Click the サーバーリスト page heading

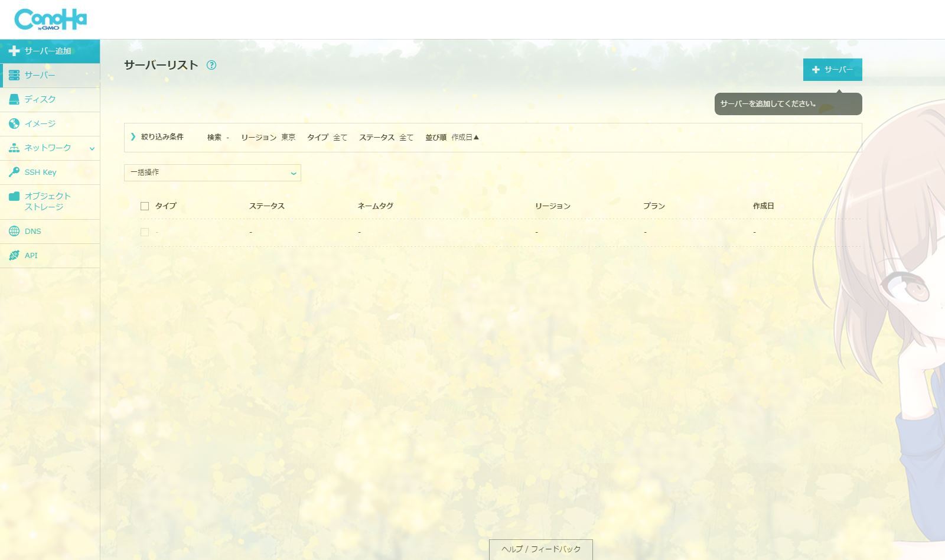(161, 65)
